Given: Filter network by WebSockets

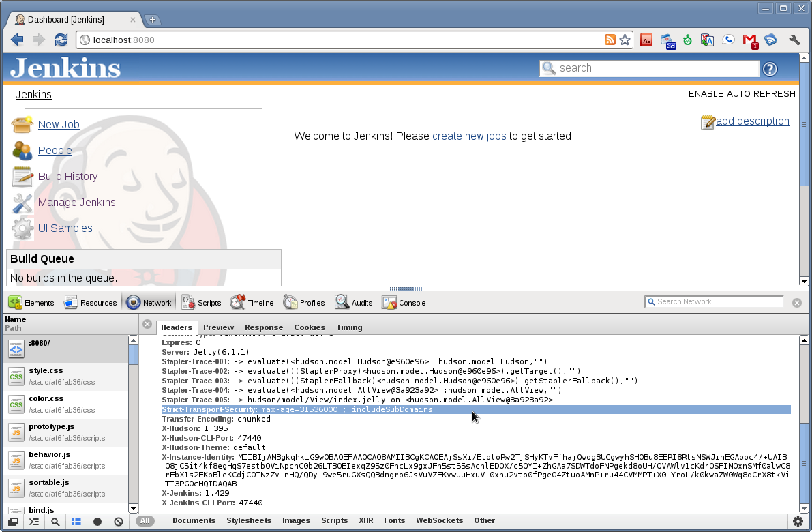Looking at the screenshot, I should [440, 520].
